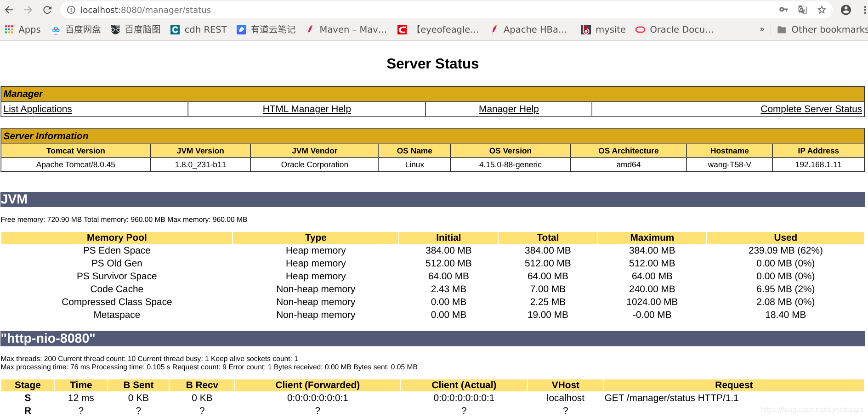The height and width of the screenshot is (418, 868).
Task: Click the translate page icon
Action: tap(803, 10)
